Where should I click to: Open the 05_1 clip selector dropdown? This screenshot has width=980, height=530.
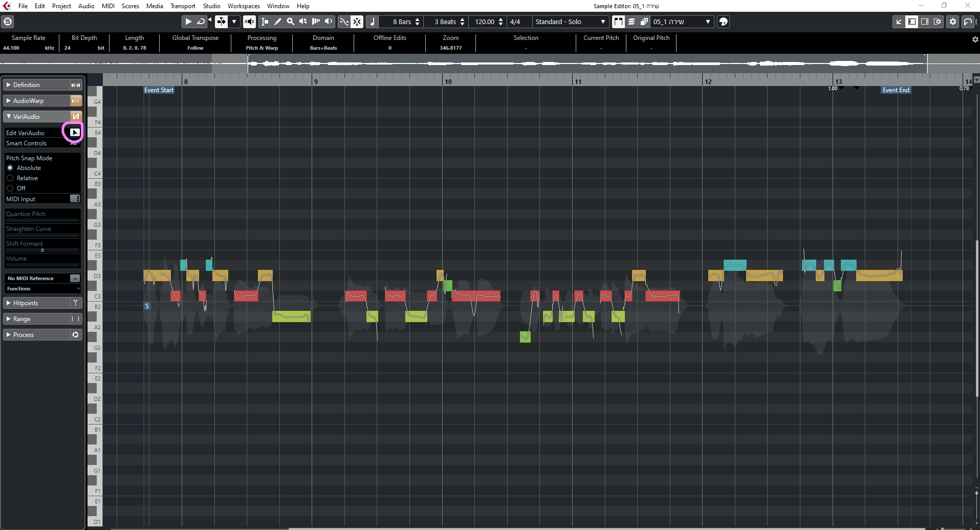(x=682, y=22)
